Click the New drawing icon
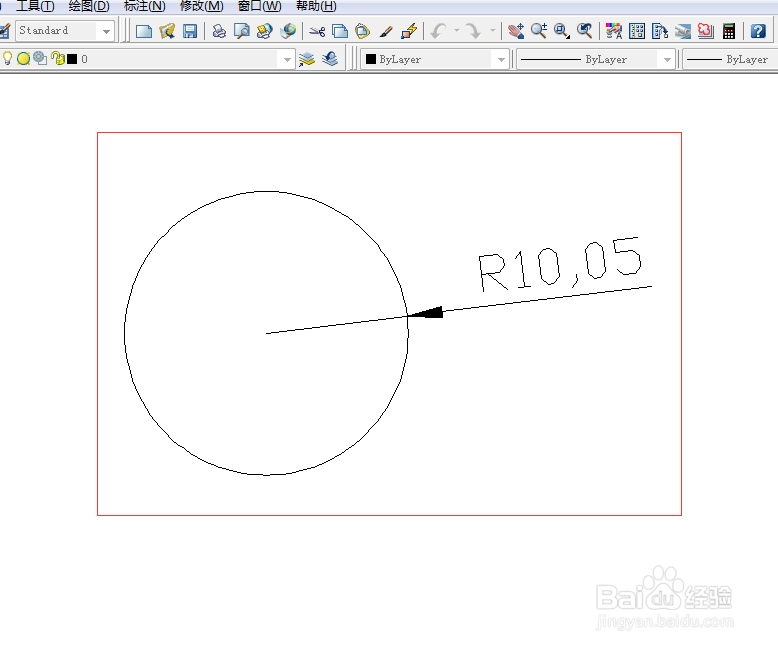 [x=144, y=31]
